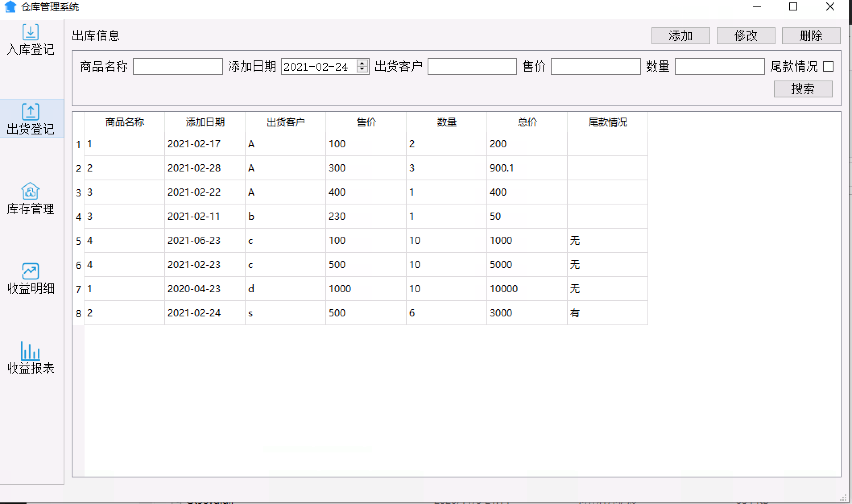Select the 出货登记 sidebar icon
The height and width of the screenshot is (504, 852).
tap(30, 119)
